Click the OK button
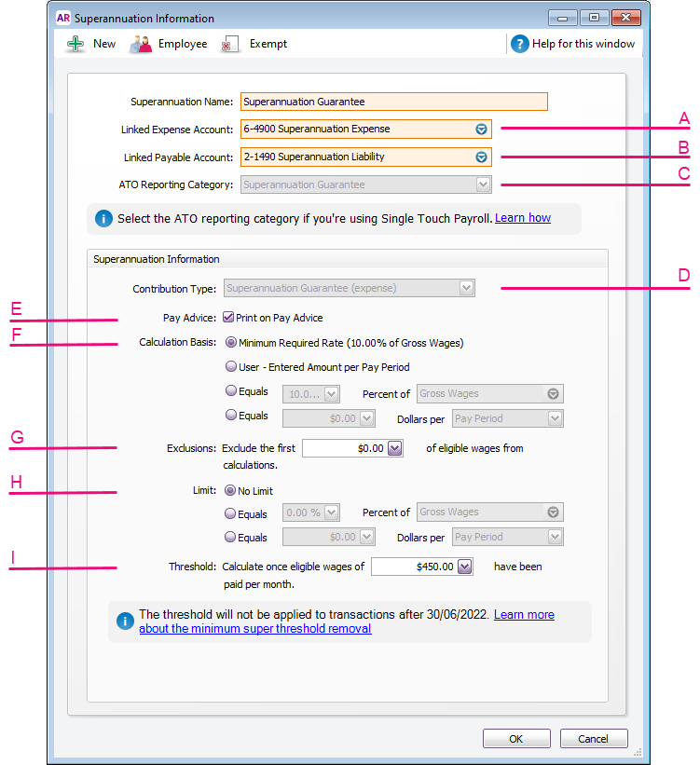 coord(515,739)
